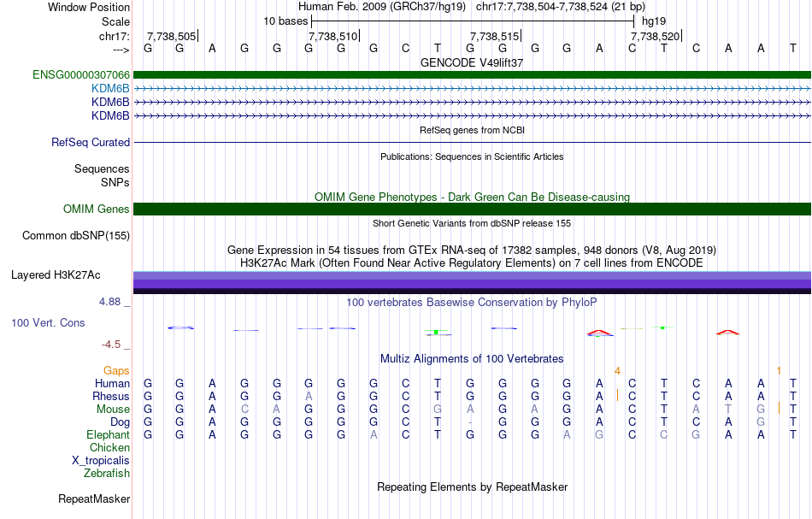
Task: Click the RefSeq Curated track label
Action: point(91,143)
